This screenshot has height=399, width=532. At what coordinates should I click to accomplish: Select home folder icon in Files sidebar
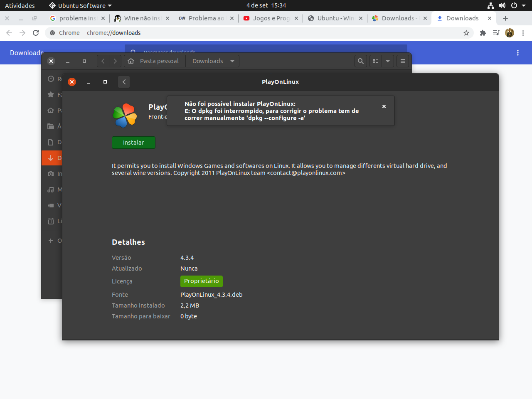[x=51, y=111]
